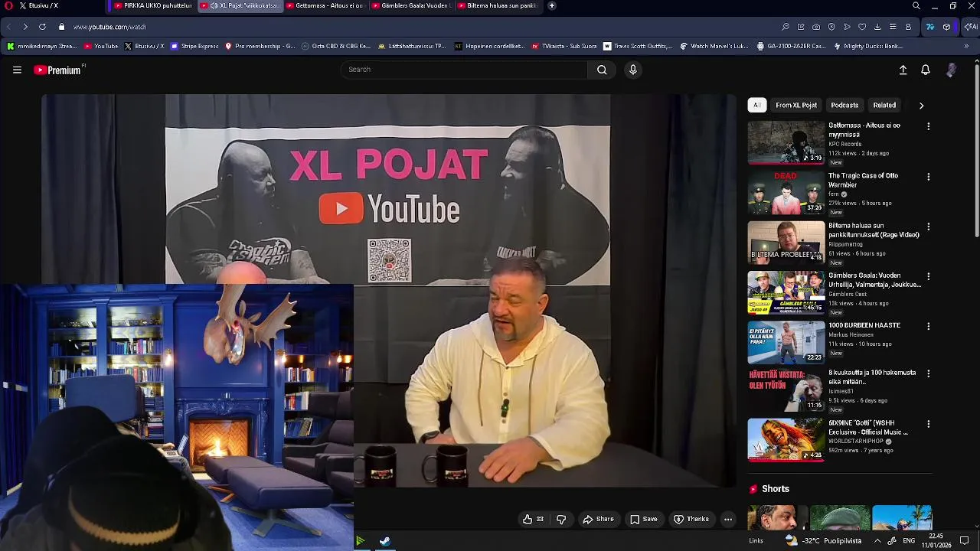The height and width of the screenshot is (551, 980).
Task: Switch ENG keyboard language in taskbar
Action: [909, 540]
